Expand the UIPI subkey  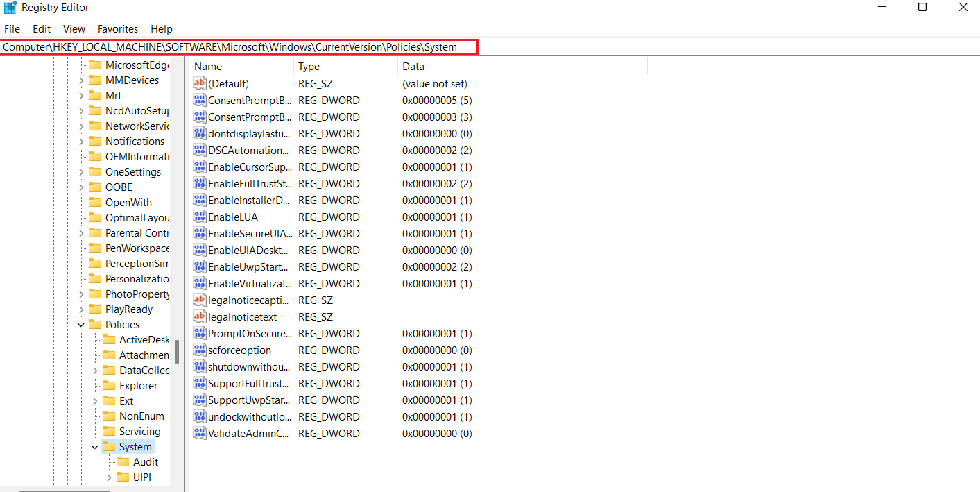[x=109, y=477]
